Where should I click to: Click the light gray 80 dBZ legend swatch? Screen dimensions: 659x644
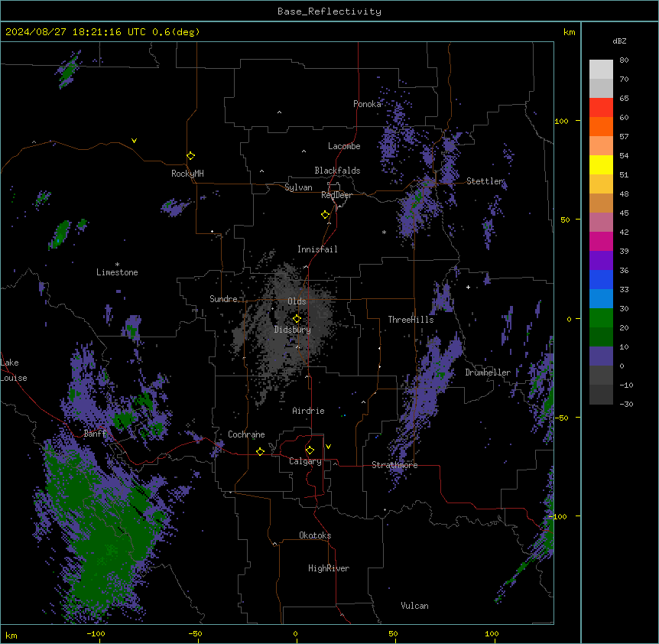[x=601, y=70]
